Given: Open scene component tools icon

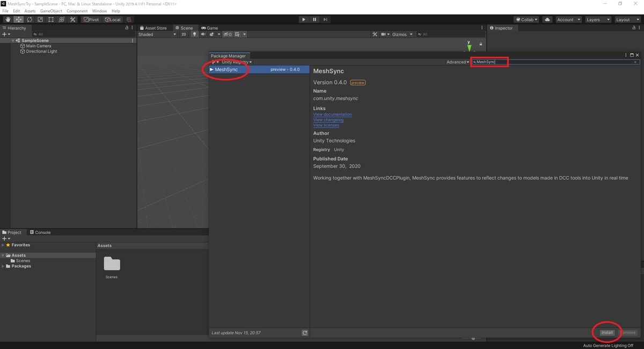Looking at the screenshot, I should point(375,34).
